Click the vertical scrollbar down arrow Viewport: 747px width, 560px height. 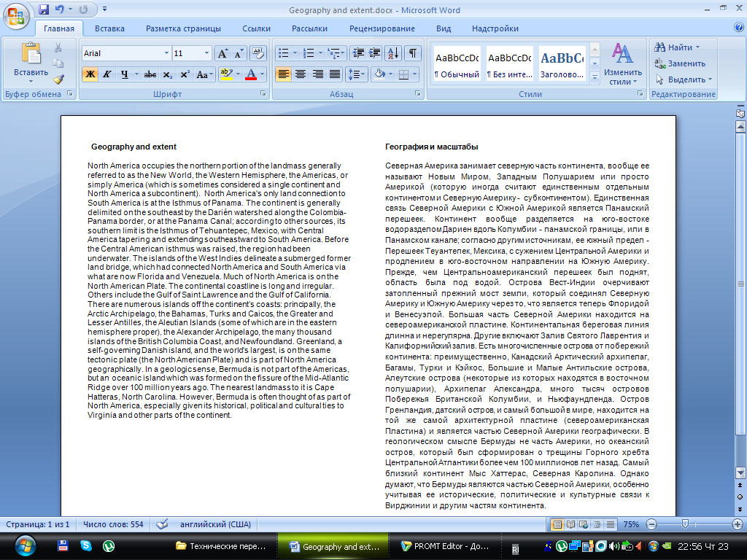pos(740,472)
